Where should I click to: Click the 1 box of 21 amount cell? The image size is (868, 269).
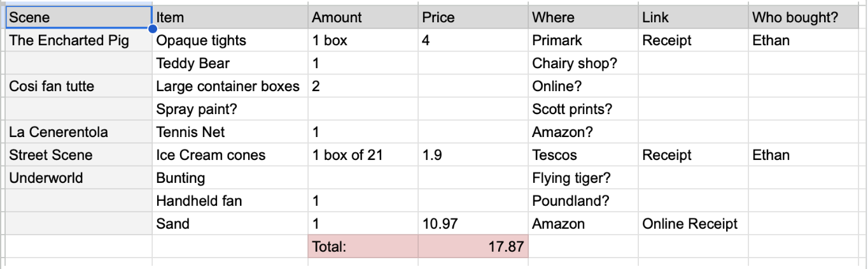(363, 155)
